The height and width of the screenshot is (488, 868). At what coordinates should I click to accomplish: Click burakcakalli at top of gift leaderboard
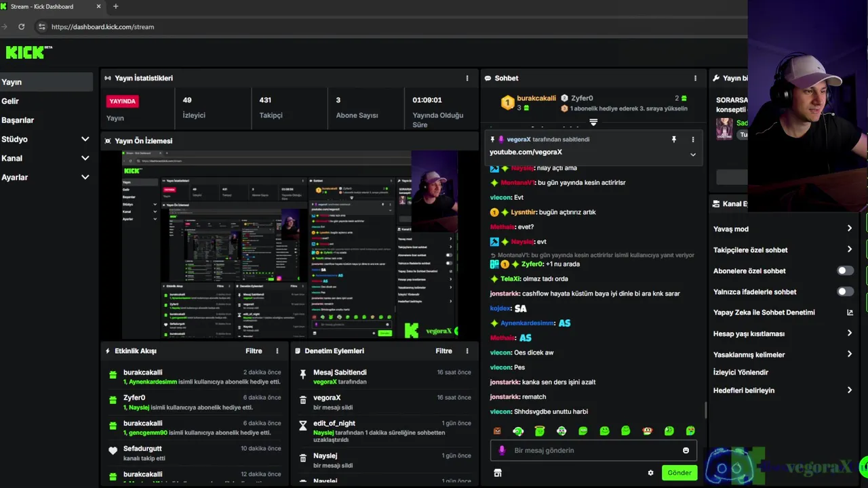click(536, 98)
